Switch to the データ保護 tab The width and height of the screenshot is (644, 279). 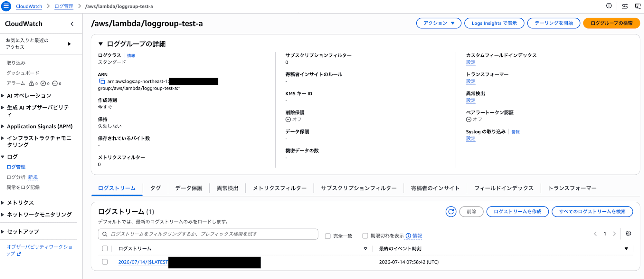pyautogui.click(x=189, y=188)
